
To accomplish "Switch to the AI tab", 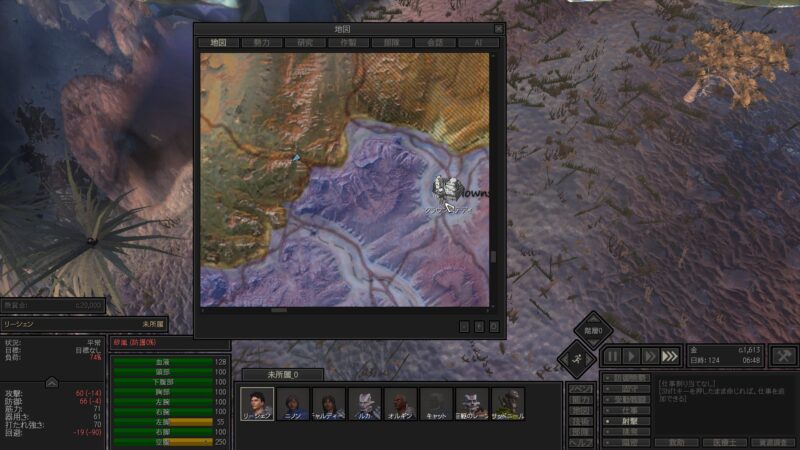I will coord(478,43).
